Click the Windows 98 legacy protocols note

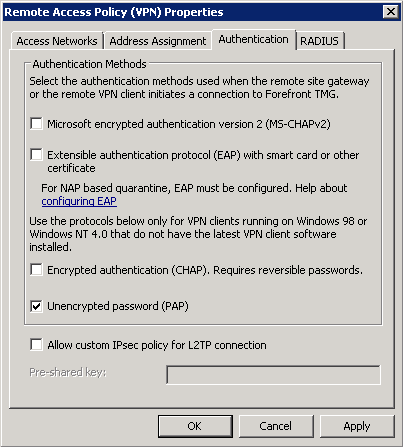point(198,234)
